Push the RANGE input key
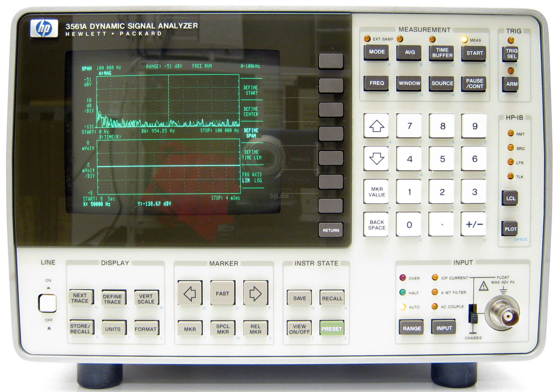 (x=411, y=328)
